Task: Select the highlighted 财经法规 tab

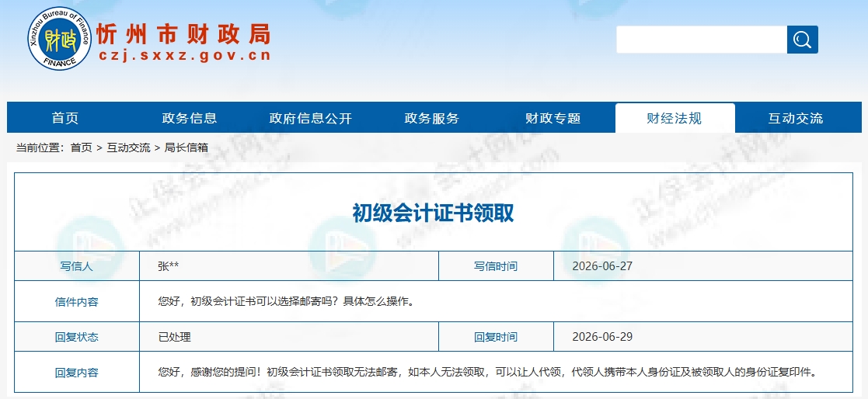Action: coord(675,118)
